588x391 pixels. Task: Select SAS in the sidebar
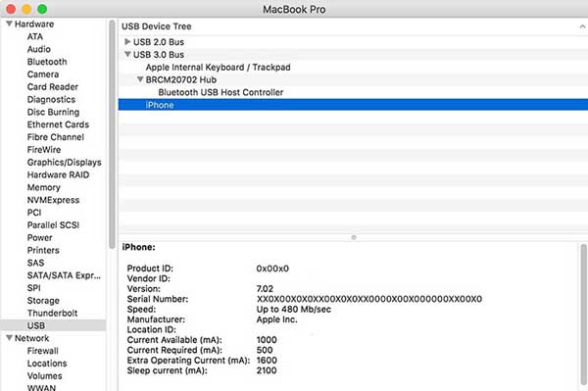coord(35,263)
